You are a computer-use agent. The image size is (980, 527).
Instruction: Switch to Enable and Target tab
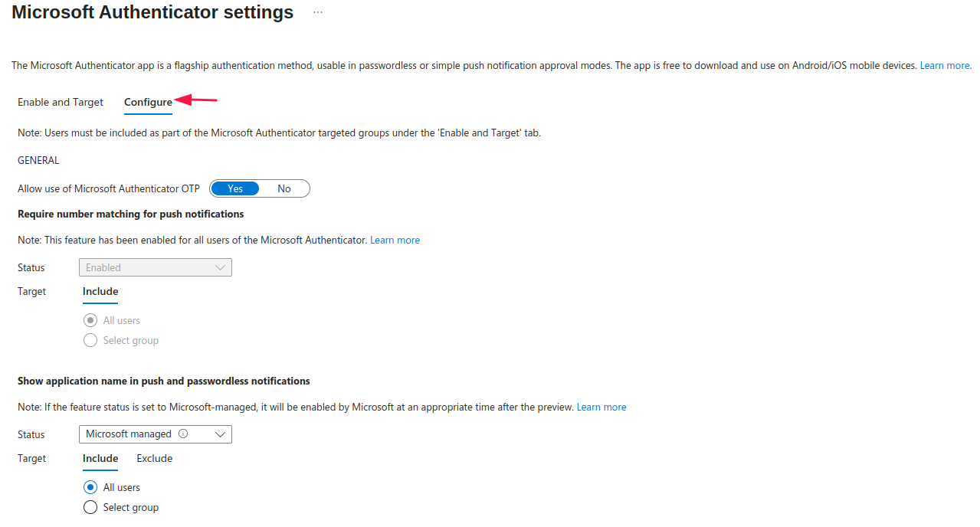tap(61, 102)
